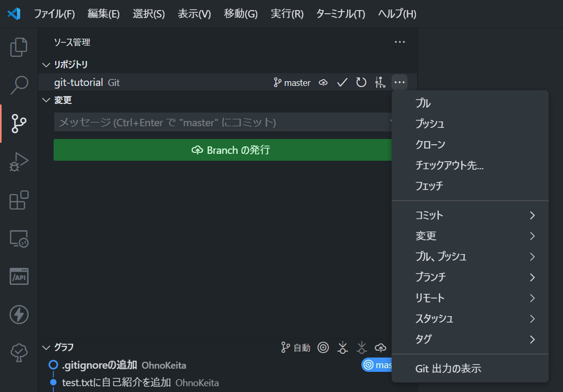Screen dimensions: 563x392
Task: Open the 実行(R) menu
Action: pos(287,14)
